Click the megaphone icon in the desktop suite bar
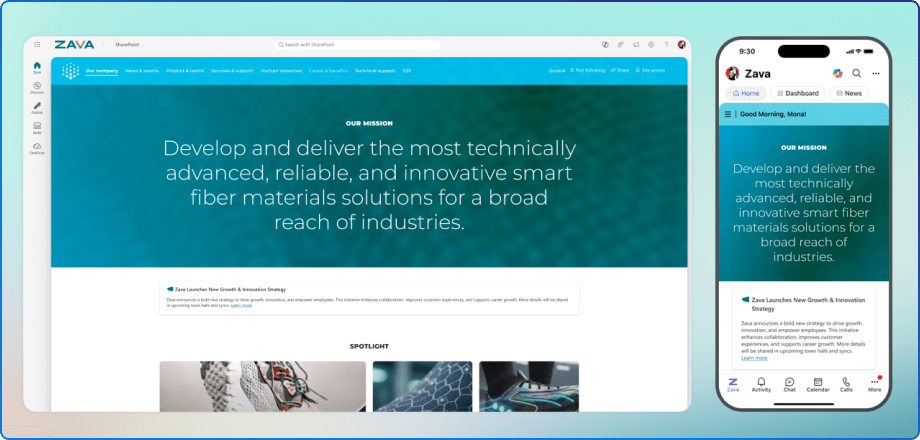 (x=636, y=45)
